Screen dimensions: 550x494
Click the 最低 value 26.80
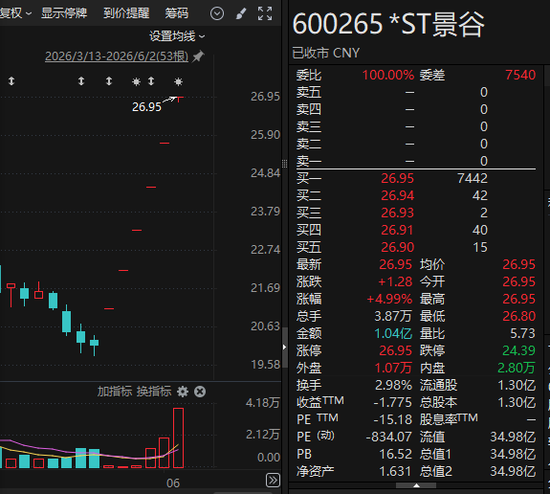tap(519, 316)
